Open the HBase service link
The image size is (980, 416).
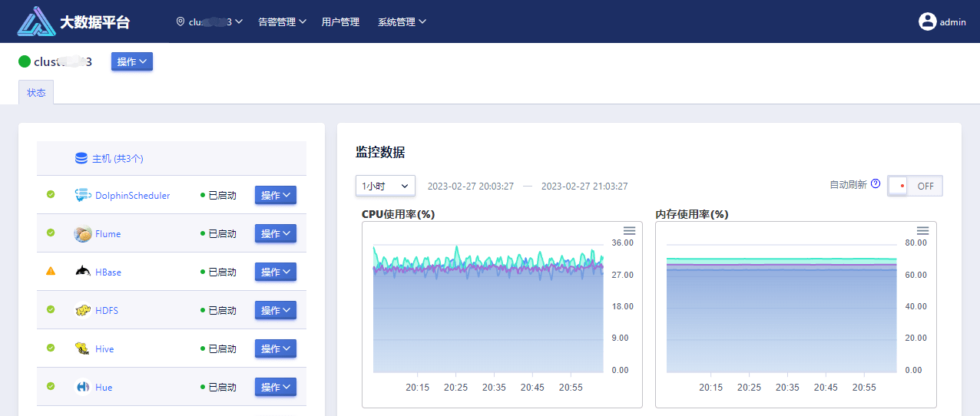[x=108, y=272]
